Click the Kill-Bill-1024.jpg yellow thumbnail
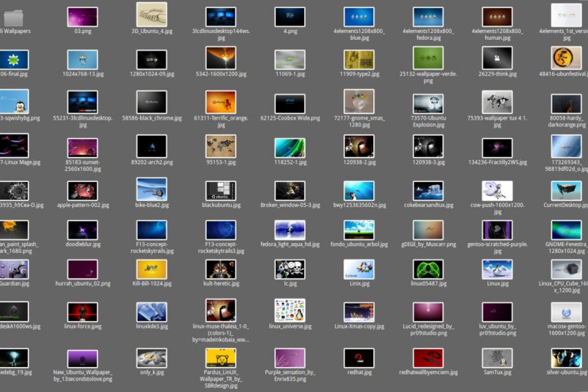Screen dimensions: 588x392 [151, 269]
